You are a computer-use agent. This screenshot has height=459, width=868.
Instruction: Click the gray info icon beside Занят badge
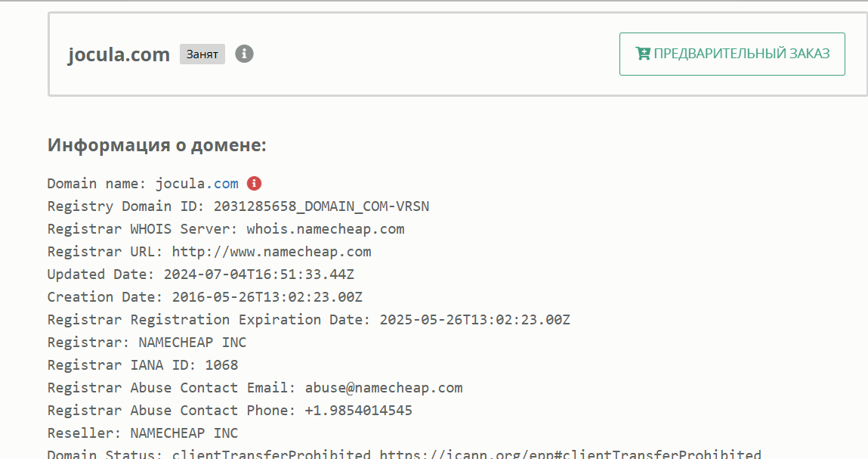coord(244,54)
